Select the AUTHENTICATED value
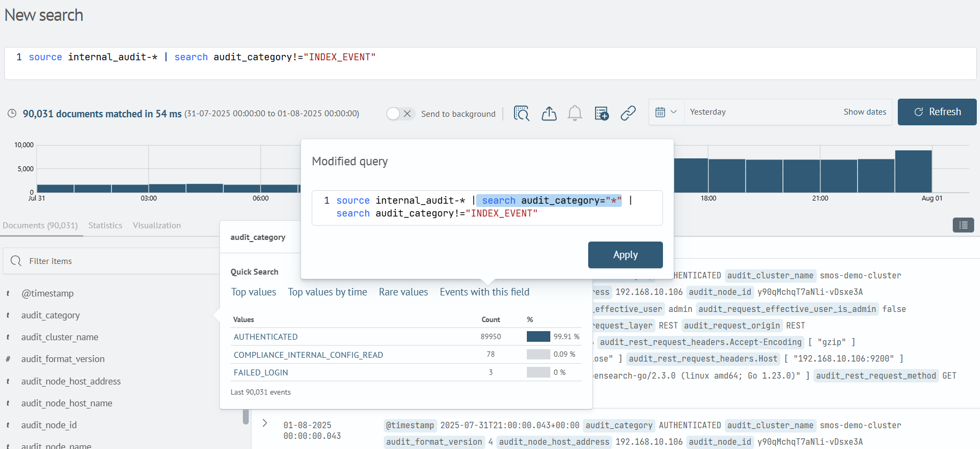This screenshot has width=980, height=449. 266,337
